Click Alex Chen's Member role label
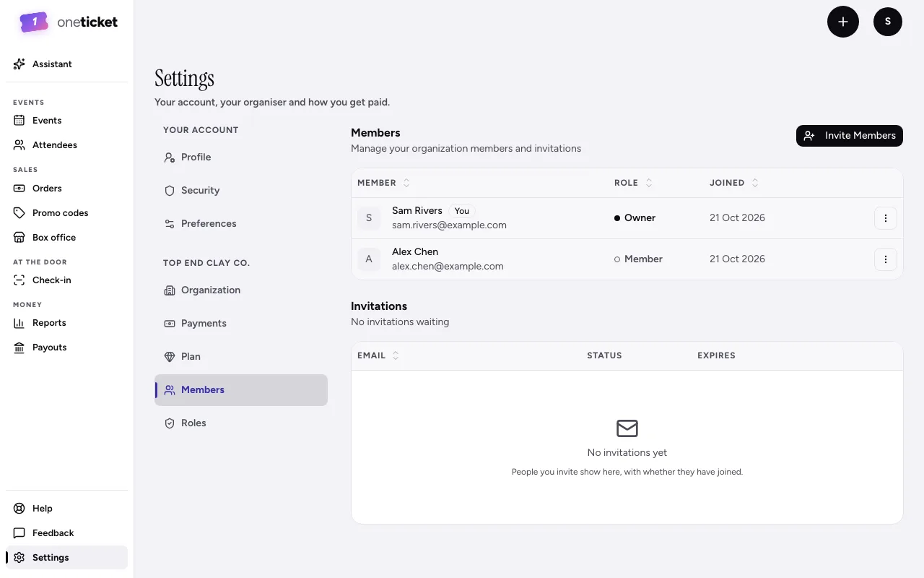The width and height of the screenshot is (924, 578). [638, 259]
